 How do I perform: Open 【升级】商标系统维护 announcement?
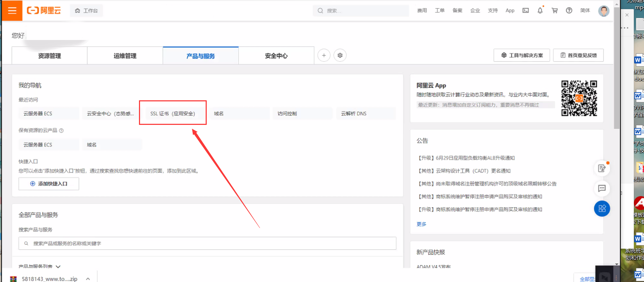479,210
